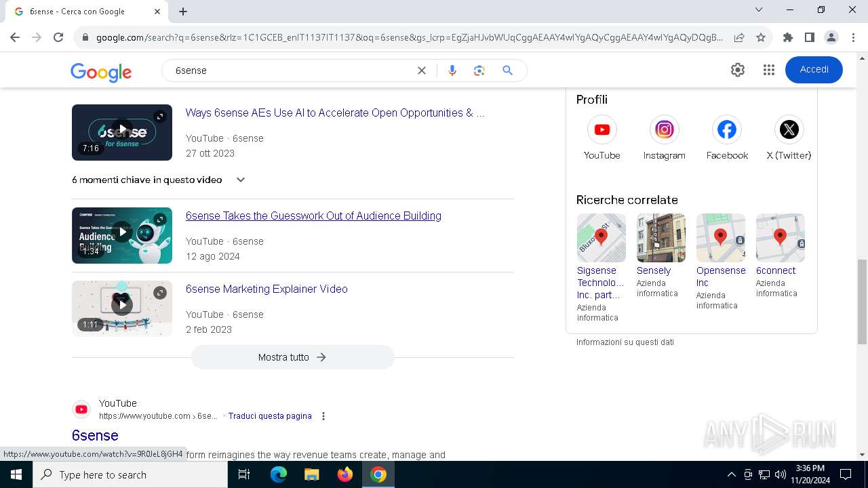
Task: Launch Firefox from taskbar
Action: click(345, 474)
